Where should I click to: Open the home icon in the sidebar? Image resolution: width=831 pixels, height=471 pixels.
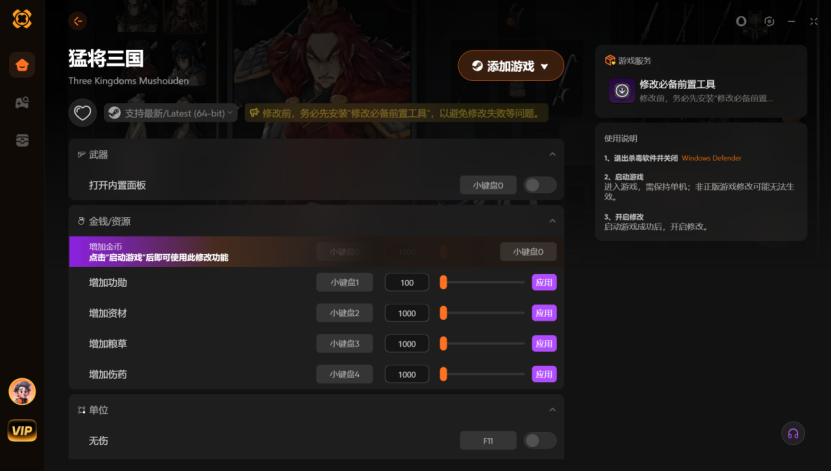click(x=22, y=65)
